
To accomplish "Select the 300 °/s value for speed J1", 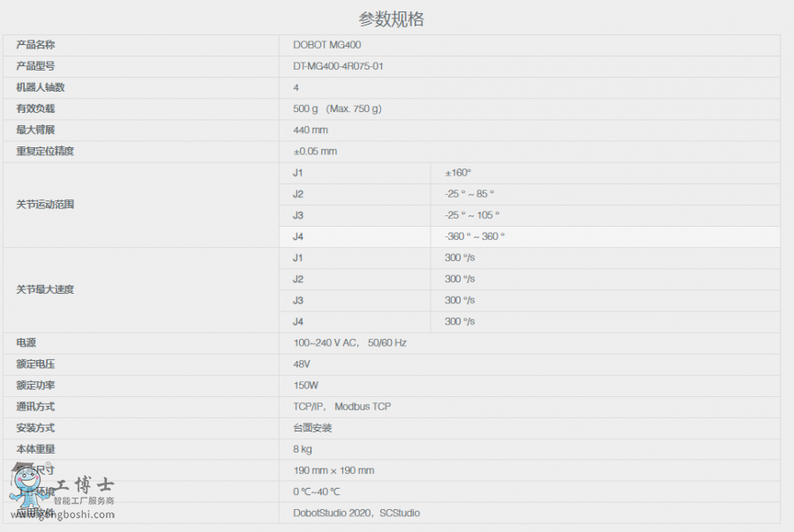I will coord(460,258).
